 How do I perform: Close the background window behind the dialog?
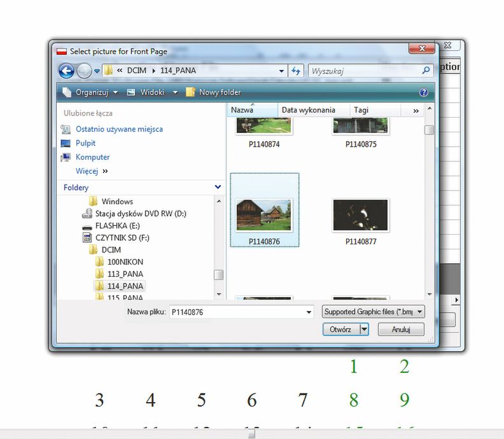coord(448,45)
